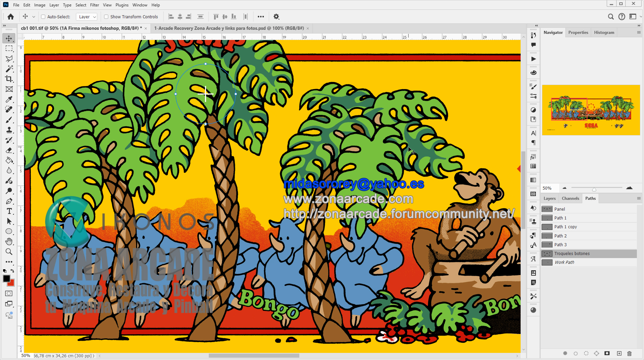The width and height of the screenshot is (644, 360).
Task: Select the Hand tool
Action: [x=9, y=241]
